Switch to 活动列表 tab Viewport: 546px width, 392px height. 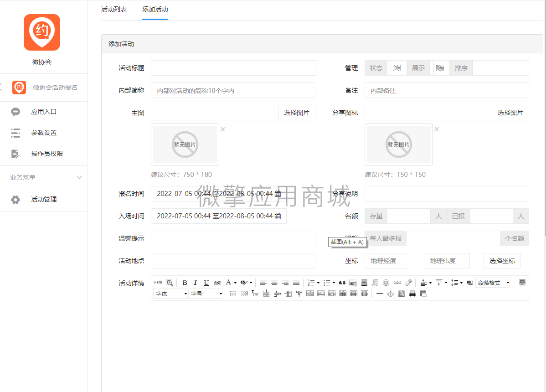coord(114,10)
